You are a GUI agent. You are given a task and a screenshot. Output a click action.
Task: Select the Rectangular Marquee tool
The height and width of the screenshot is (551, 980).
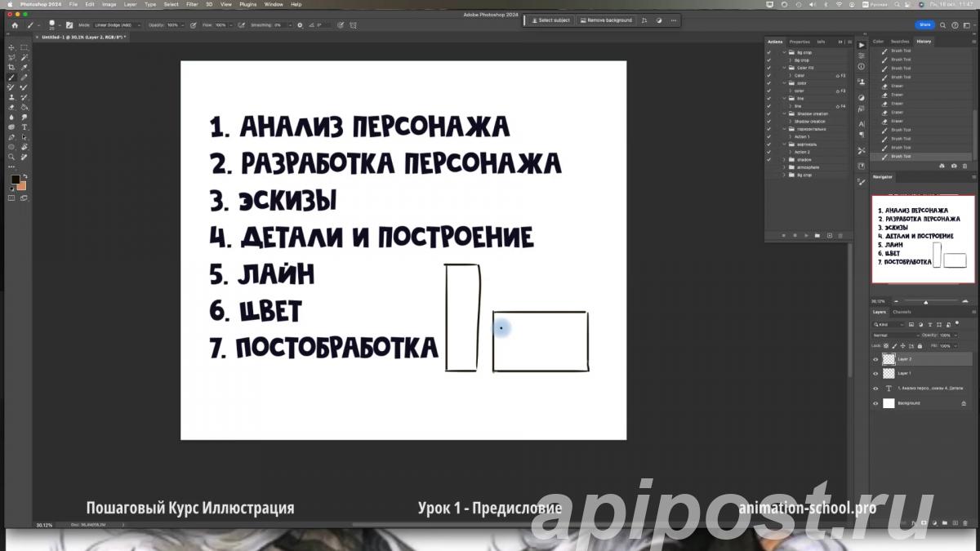point(24,47)
